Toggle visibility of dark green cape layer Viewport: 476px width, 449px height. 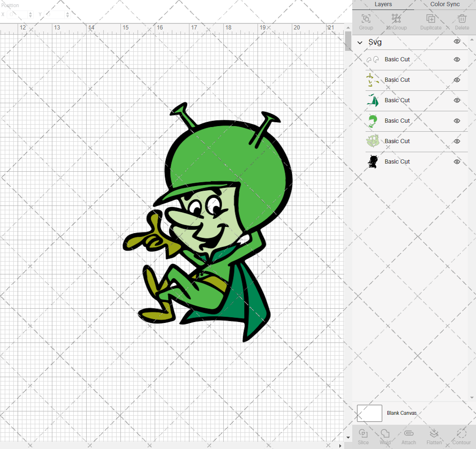pyautogui.click(x=457, y=100)
